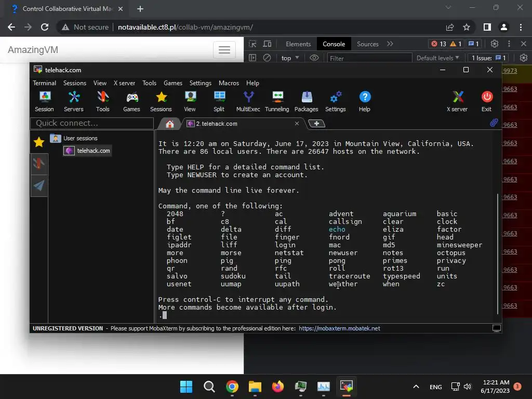Switch to the DevTools Elements tab
This screenshot has height=399, width=532.
coord(298,44)
